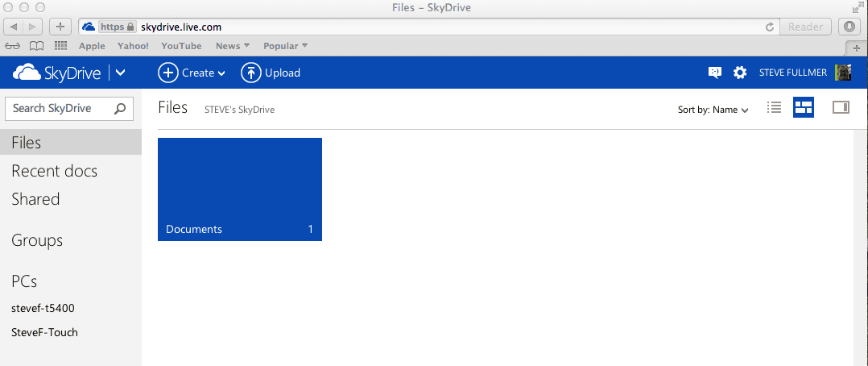
Task: Open the SkyDrive messaging chat icon
Action: 715,73
